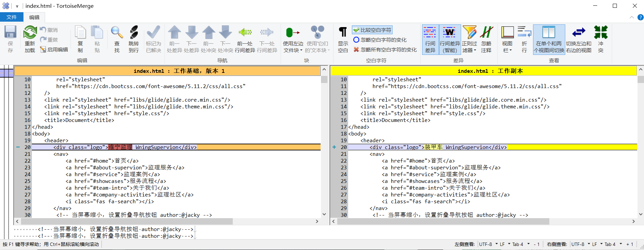Click right pane scroll right arrow
644x250 pixels.
pos(633,221)
